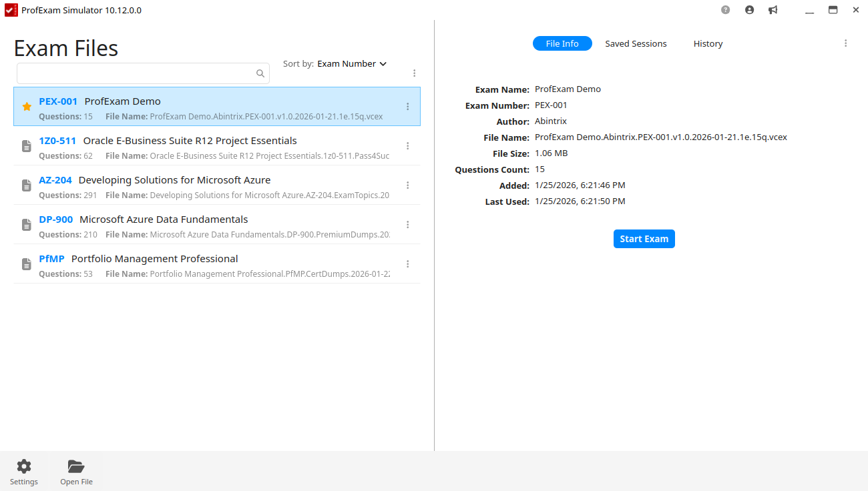The height and width of the screenshot is (491, 868).
Task: Open the exam list options menu
Action: pos(414,73)
